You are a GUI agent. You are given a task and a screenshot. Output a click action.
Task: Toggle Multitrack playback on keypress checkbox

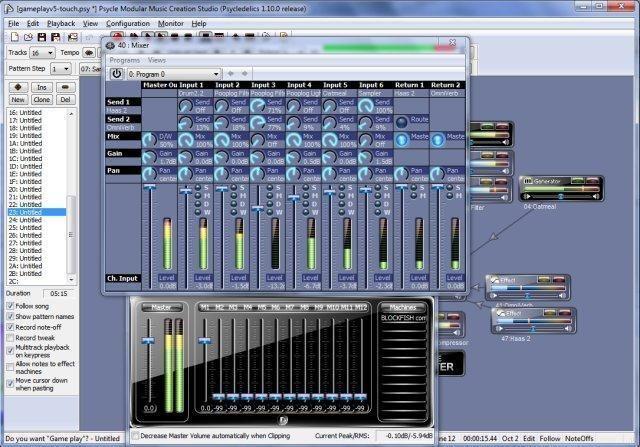pos(10,351)
